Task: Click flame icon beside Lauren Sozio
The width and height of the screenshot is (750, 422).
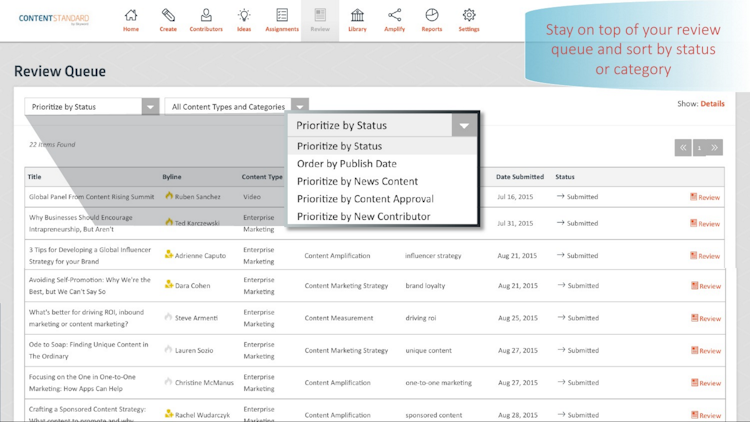Action: tap(168, 349)
